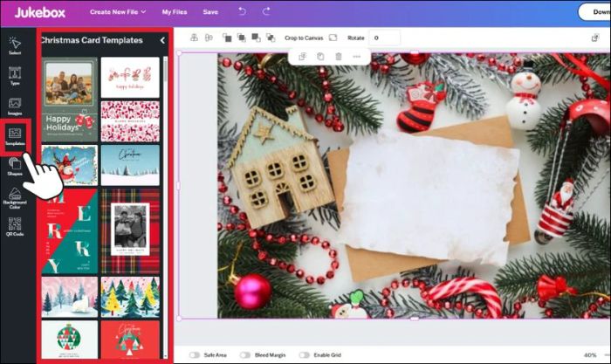Click the align vertically center icon
Image resolution: width=611 pixels, height=364 pixels.
tap(194, 38)
